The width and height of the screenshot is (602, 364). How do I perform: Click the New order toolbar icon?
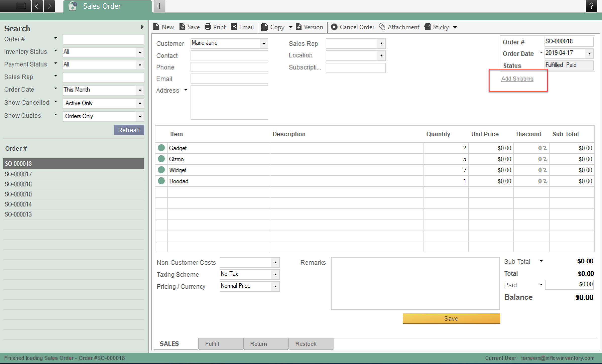tap(156, 27)
